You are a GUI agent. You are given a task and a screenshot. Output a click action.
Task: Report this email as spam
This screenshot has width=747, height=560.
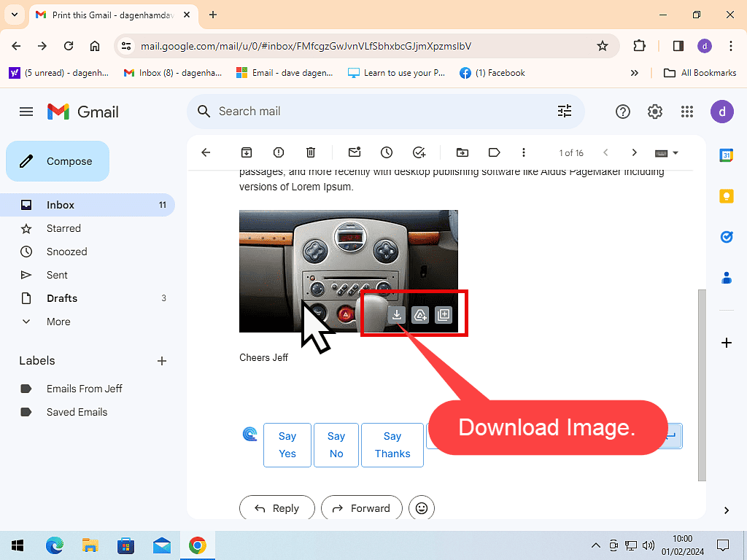(x=278, y=152)
